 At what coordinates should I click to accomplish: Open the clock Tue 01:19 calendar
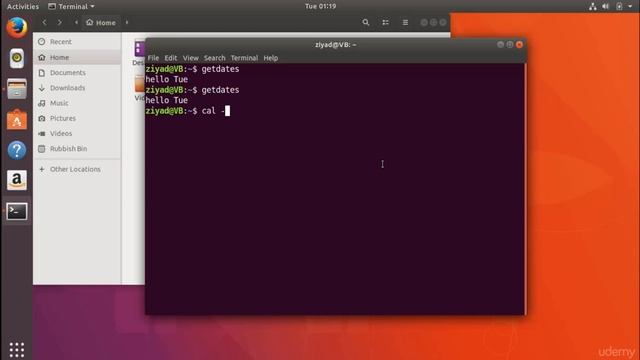(x=320, y=7)
